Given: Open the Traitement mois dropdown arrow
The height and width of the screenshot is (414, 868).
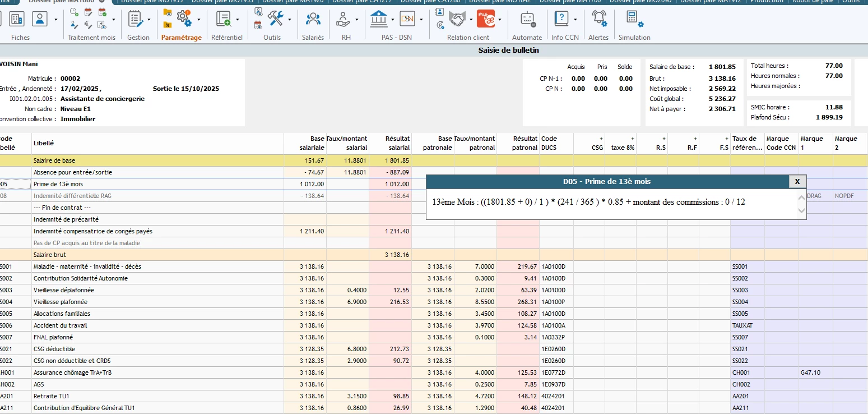Looking at the screenshot, I should [x=114, y=20].
